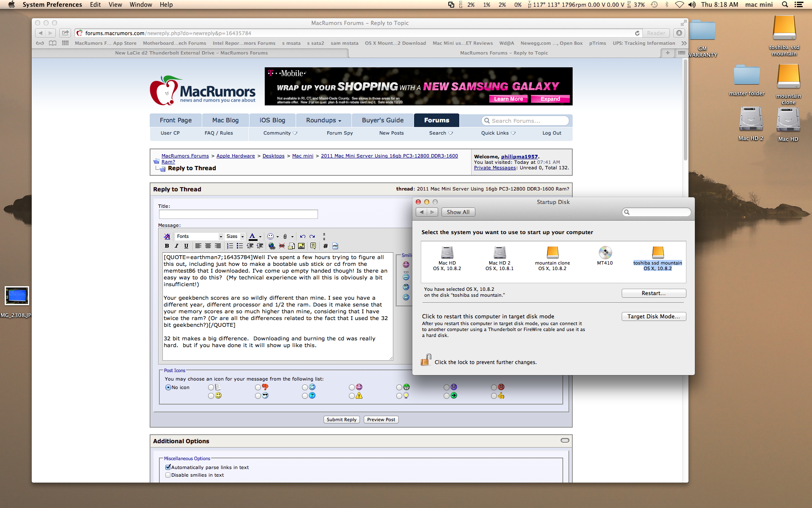
Task: Toggle underline formatting in the editor
Action: 186,246
